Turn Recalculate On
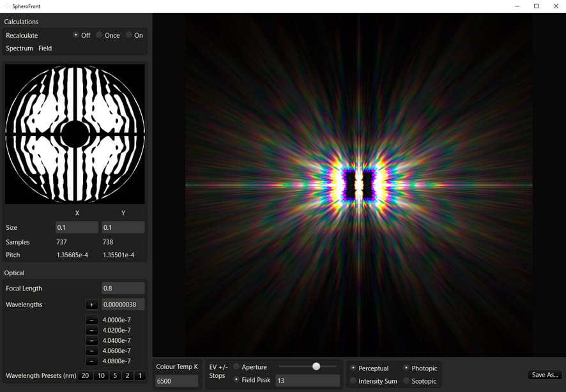 pyautogui.click(x=127, y=35)
